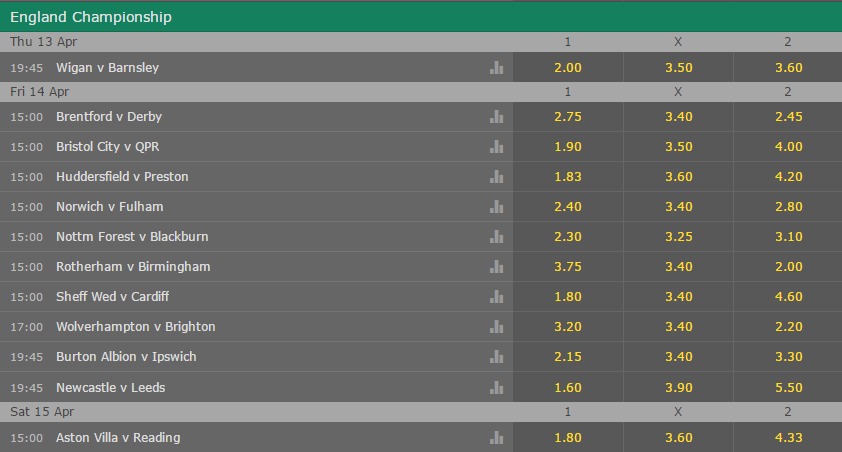
Task: Show statistics icon for Huddersfield v Preston
Action: click(x=496, y=177)
